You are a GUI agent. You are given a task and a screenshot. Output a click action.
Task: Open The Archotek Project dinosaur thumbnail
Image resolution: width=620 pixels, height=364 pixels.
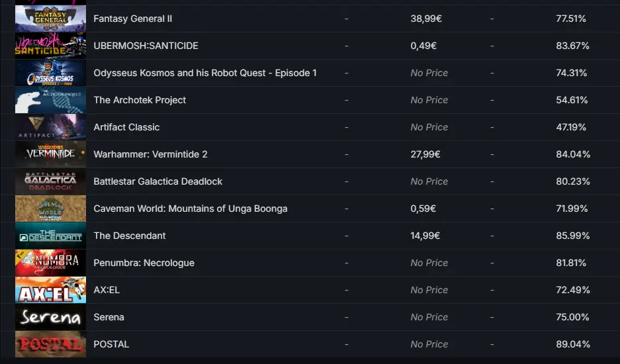(50, 100)
